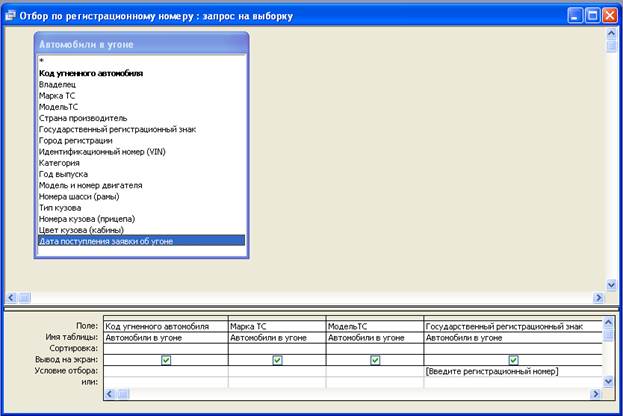The height and width of the screenshot is (416, 623).
Task: Click the Автомобили в угоне table title bar
Action: [x=140, y=44]
